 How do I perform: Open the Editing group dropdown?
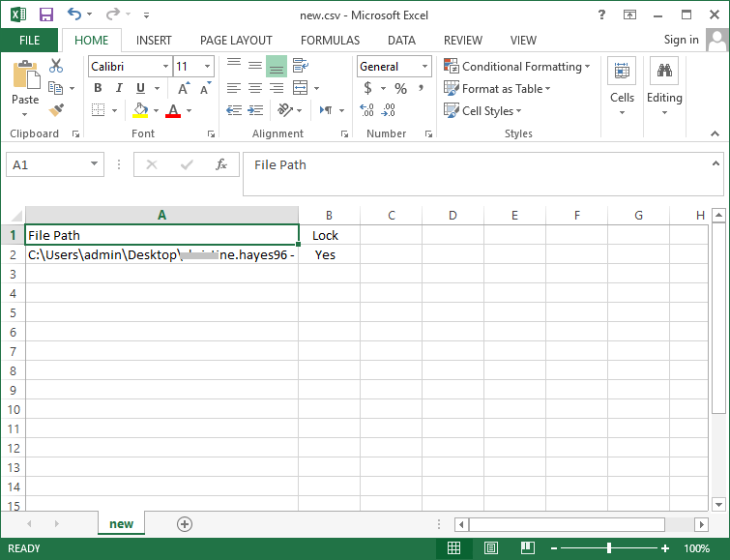coord(664,87)
